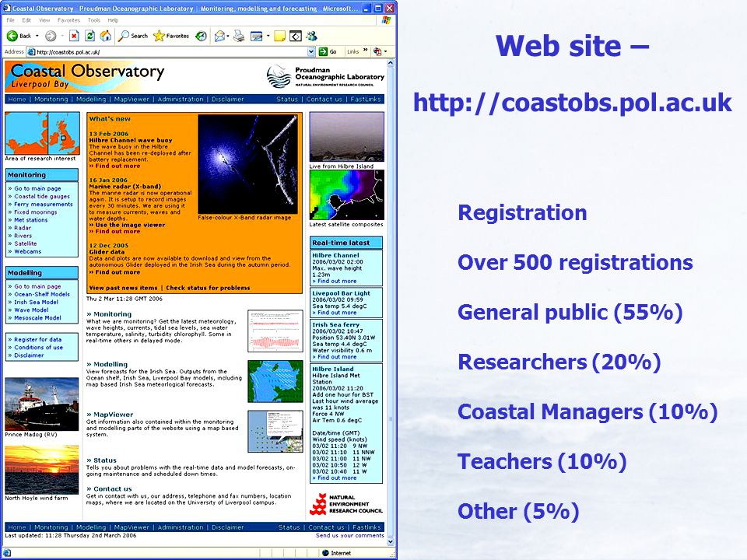
Task: Click the Home house icon in toolbar
Action: [x=105, y=36]
